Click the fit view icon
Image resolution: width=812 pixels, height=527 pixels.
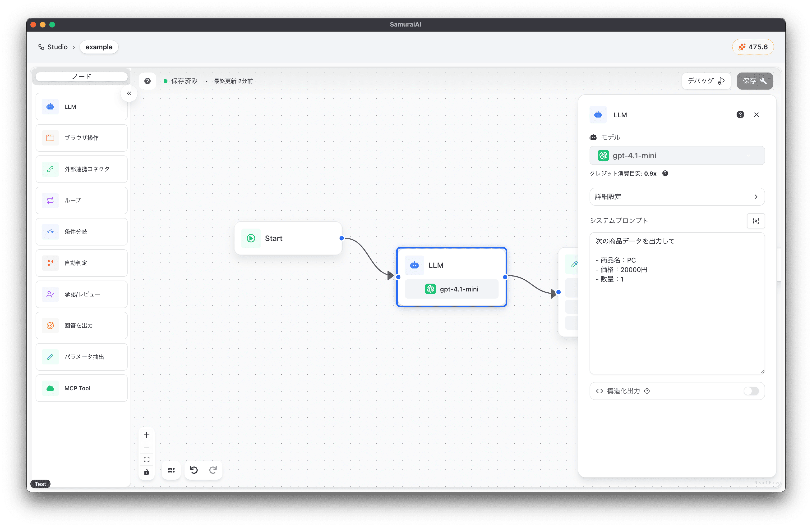[147, 459]
